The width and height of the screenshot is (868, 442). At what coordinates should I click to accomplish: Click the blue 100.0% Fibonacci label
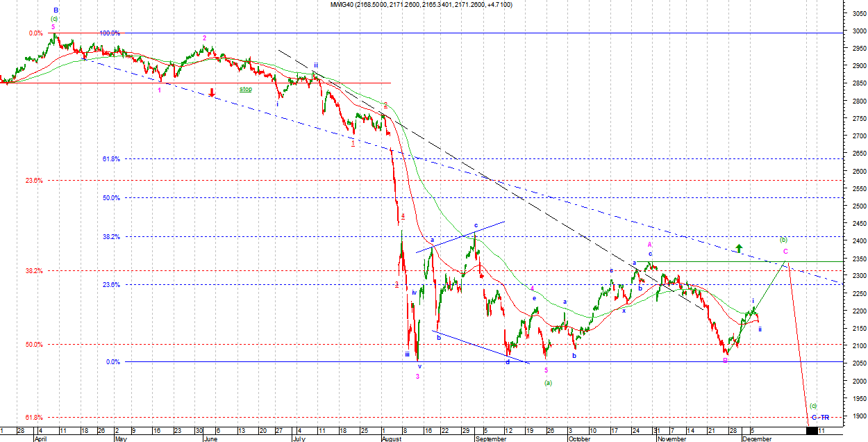click(109, 33)
